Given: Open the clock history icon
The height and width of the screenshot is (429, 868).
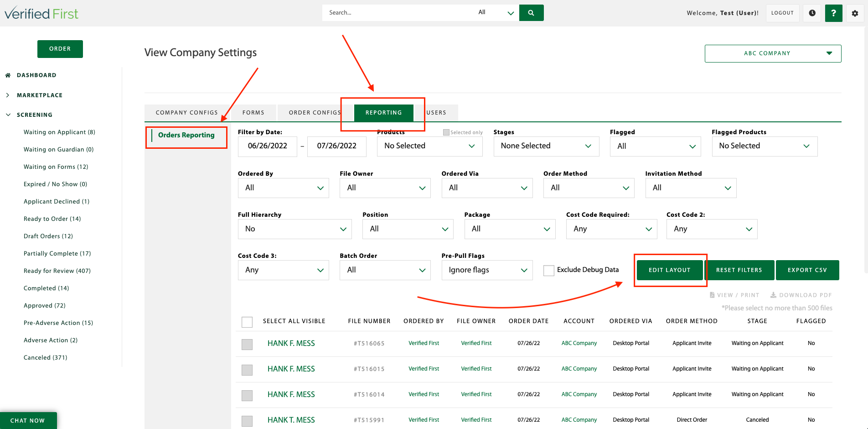Looking at the screenshot, I should 812,13.
